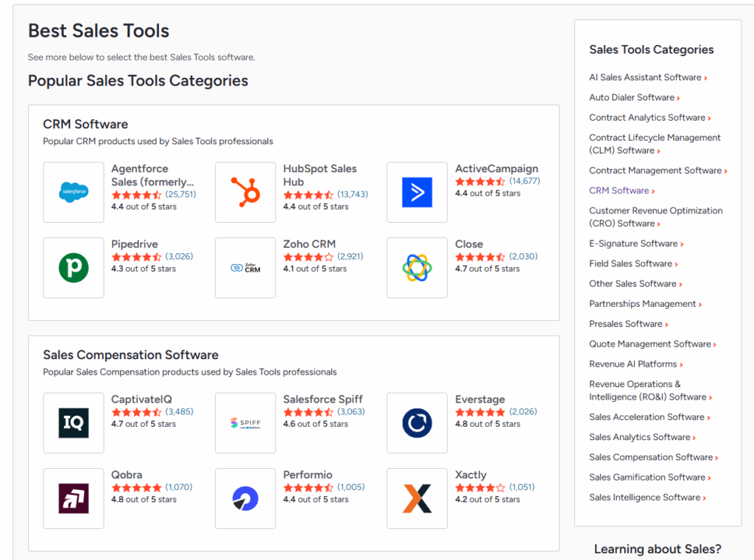
Task: Open sidebar CRM Software category link
Action: point(621,191)
